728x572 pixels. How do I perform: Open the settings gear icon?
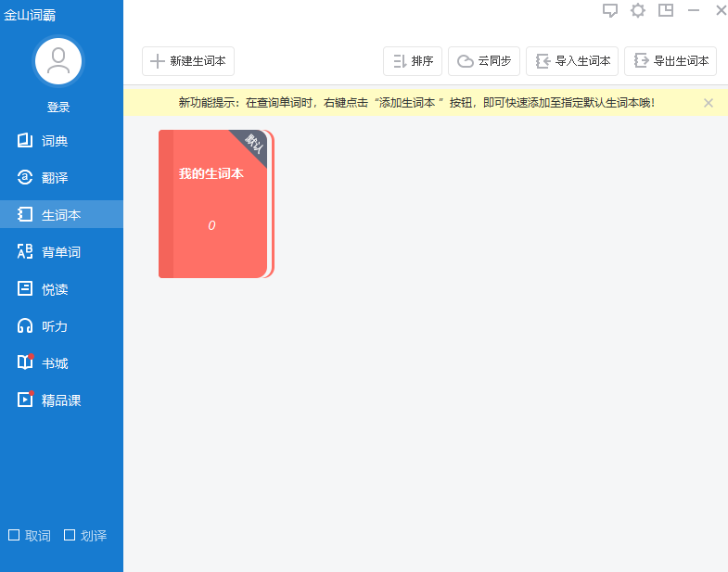tap(638, 10)
